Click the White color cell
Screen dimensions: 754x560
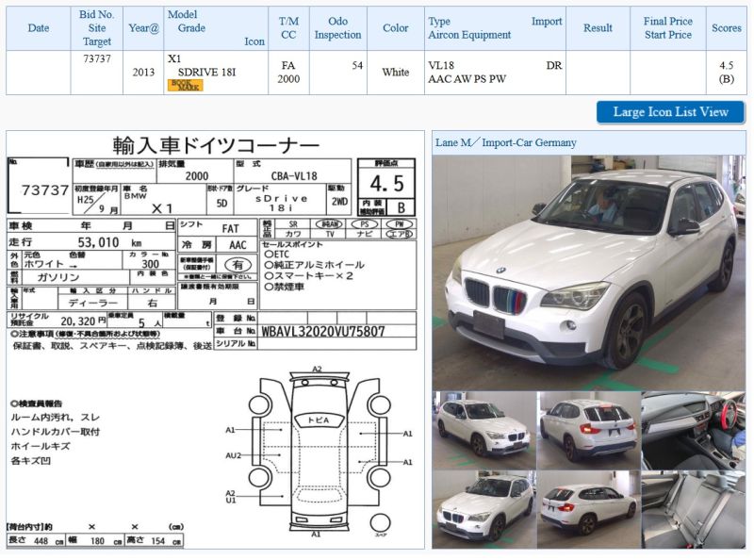point(396,73)
